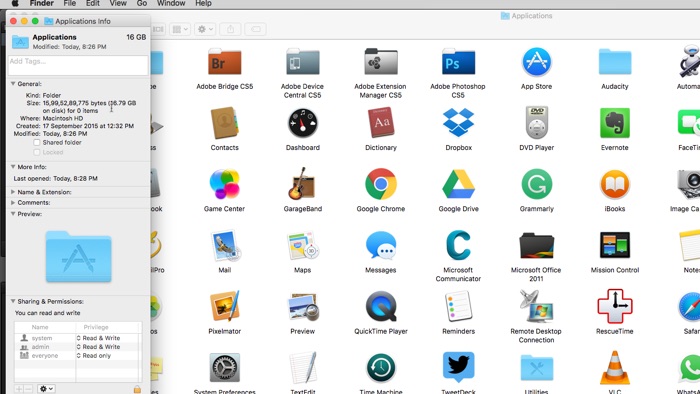Screen dimensions: 700x394
Task: Select the Microsoft Communicator icon
Action: [458, 245]
